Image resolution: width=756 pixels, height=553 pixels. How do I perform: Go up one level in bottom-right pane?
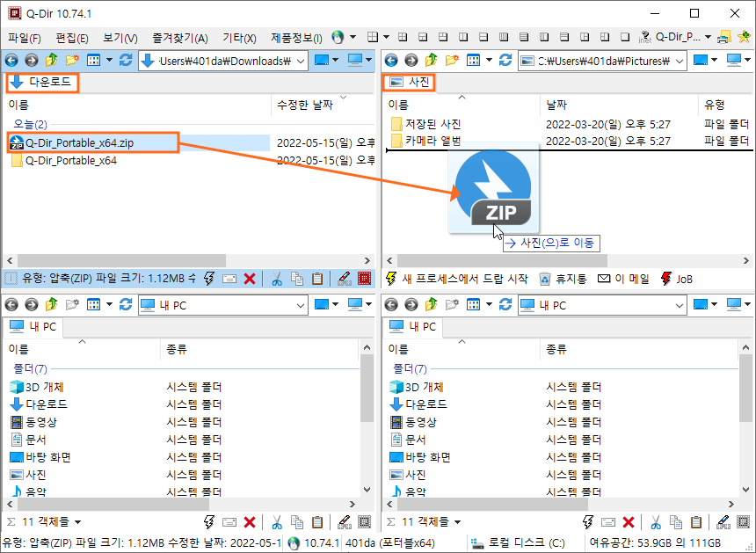(x=432, y=305)
